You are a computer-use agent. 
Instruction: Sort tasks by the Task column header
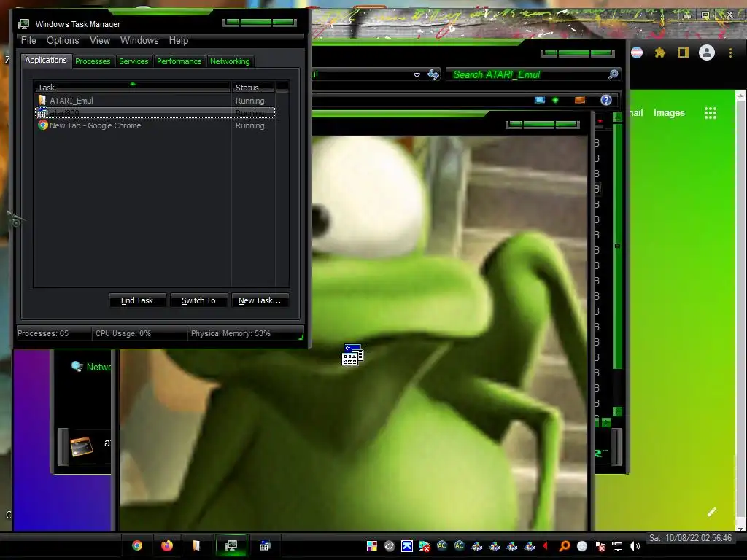132,87
